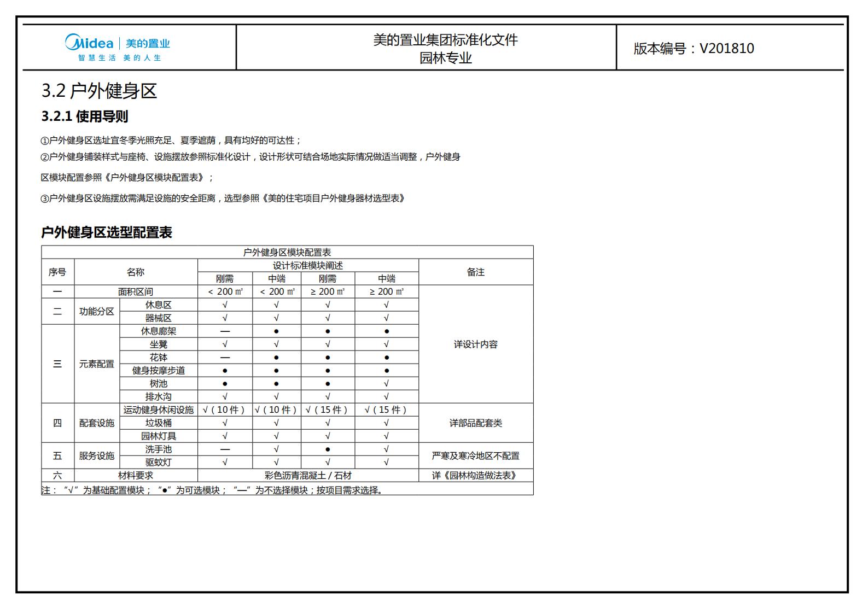The image size is (868, 614).
Task: Click the 材料要求 row label
Action: click(136, 476)
